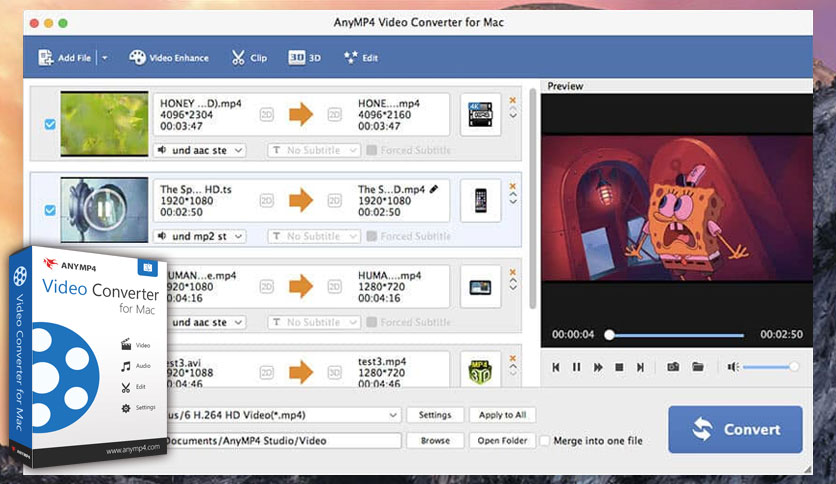
Task: Open the Edit effects tool
Action: point(361,58)
